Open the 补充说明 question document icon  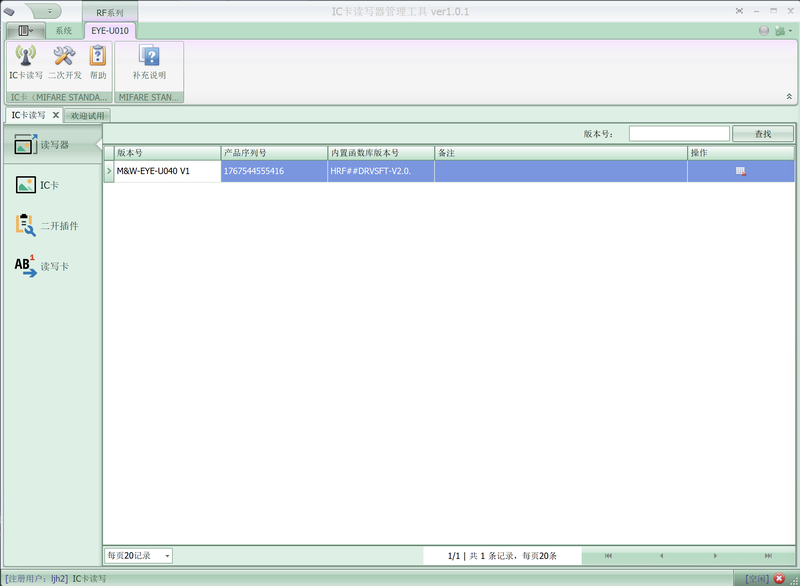(x=149, y=62)
